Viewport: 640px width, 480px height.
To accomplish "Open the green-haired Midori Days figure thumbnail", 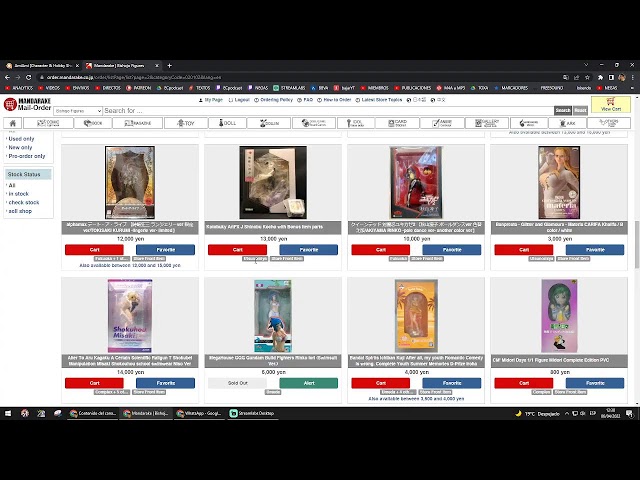I will (x=559, y=316).
